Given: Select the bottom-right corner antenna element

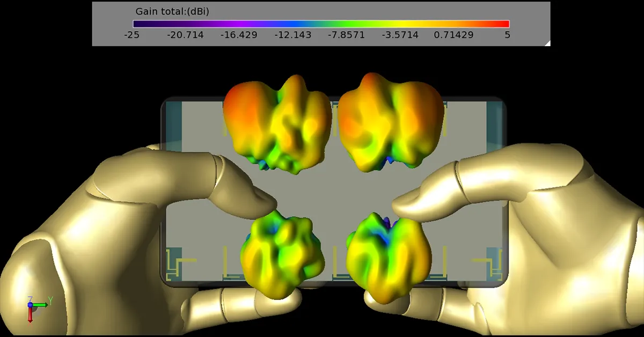Looking at the screenshot, I should pyautogui.click(x=494, y=265).
